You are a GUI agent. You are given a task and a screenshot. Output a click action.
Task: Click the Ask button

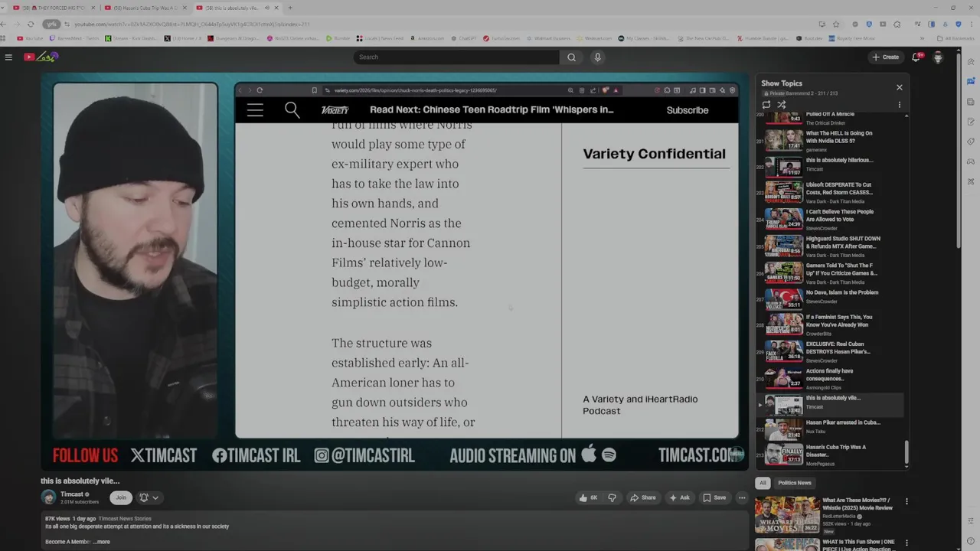[679, 497]
